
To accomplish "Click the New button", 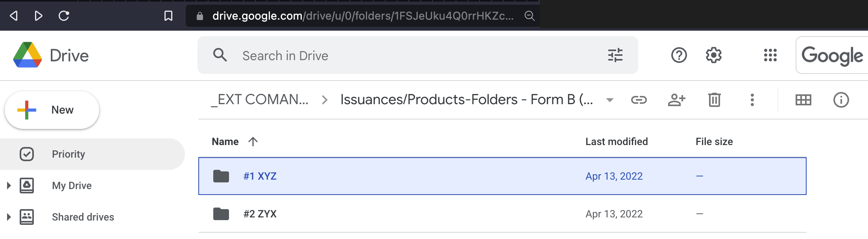I will coord(52,110).
